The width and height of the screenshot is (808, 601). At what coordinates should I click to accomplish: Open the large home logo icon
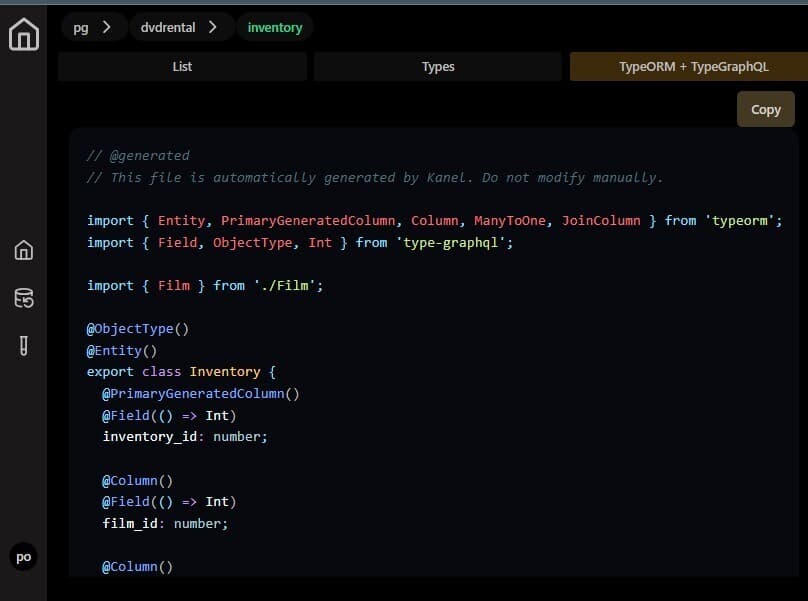24,34
